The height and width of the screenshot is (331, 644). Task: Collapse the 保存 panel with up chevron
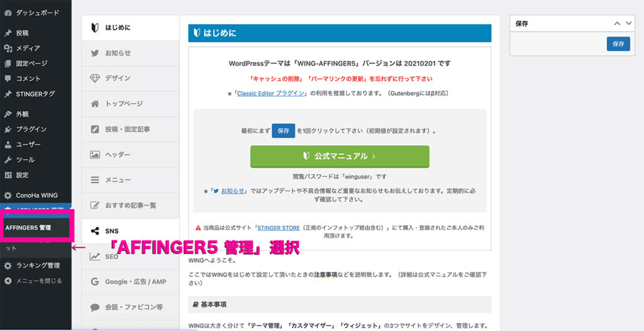pos(617,23)
